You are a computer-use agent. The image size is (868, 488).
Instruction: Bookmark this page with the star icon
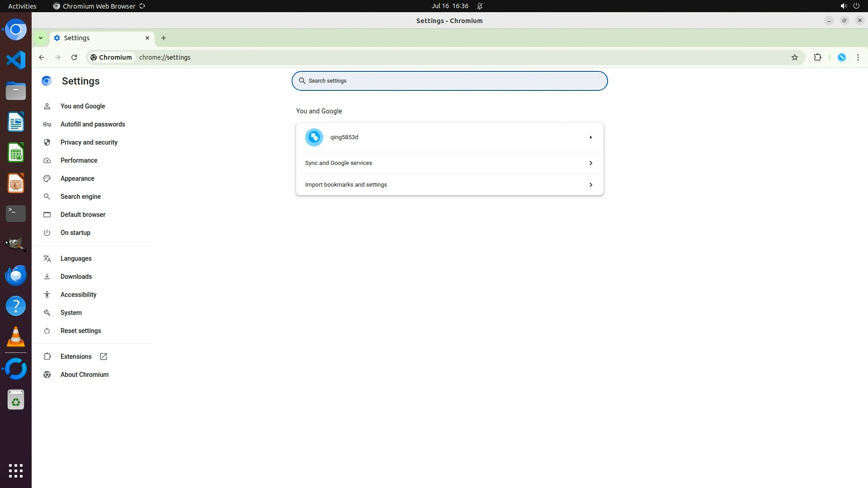[795, 57]
